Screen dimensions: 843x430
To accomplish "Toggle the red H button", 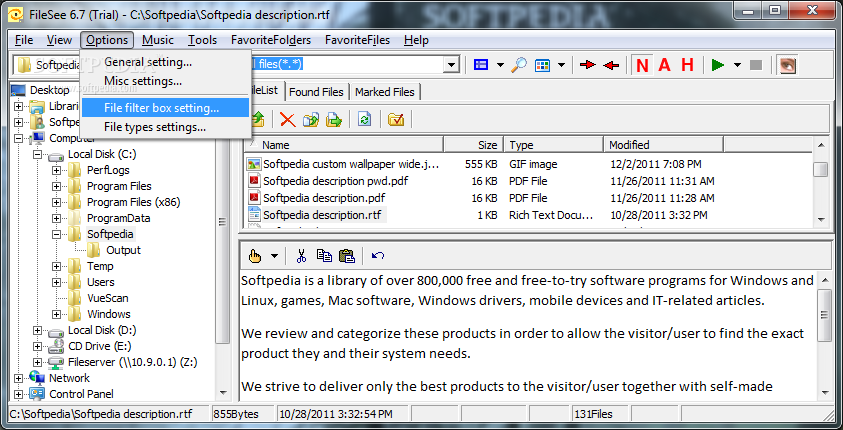I will coord(687,65).
